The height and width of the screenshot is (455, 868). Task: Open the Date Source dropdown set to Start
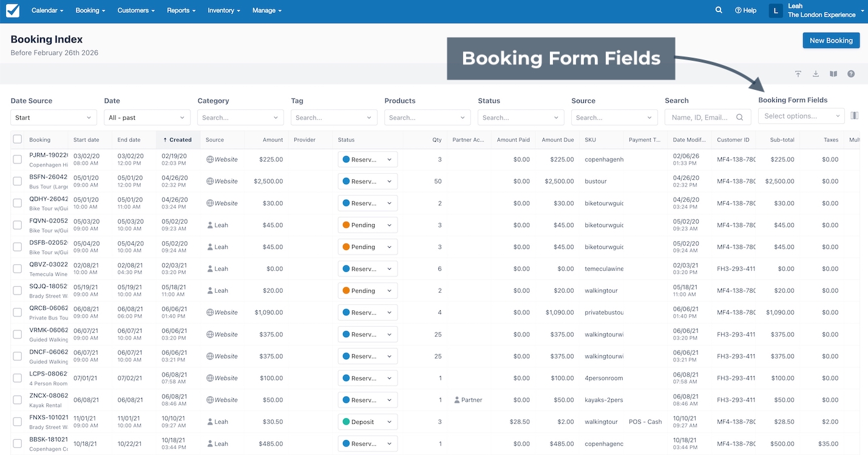click(x=53, y=117)
